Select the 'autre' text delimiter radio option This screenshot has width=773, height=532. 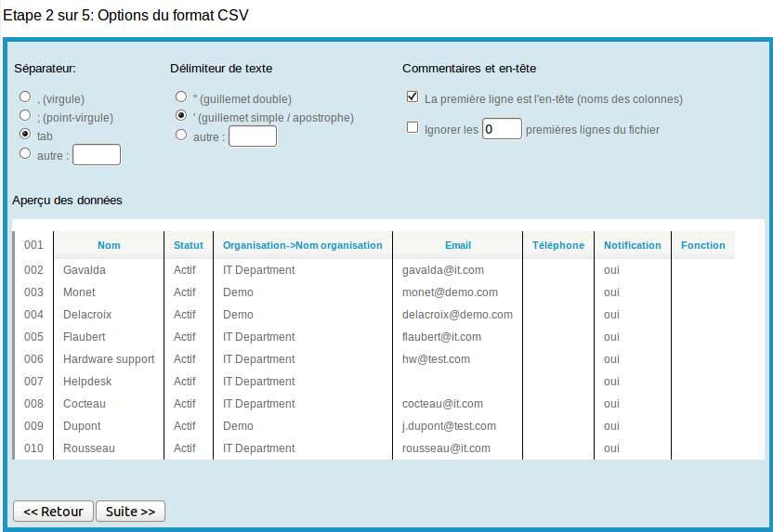tap(181, 136)
